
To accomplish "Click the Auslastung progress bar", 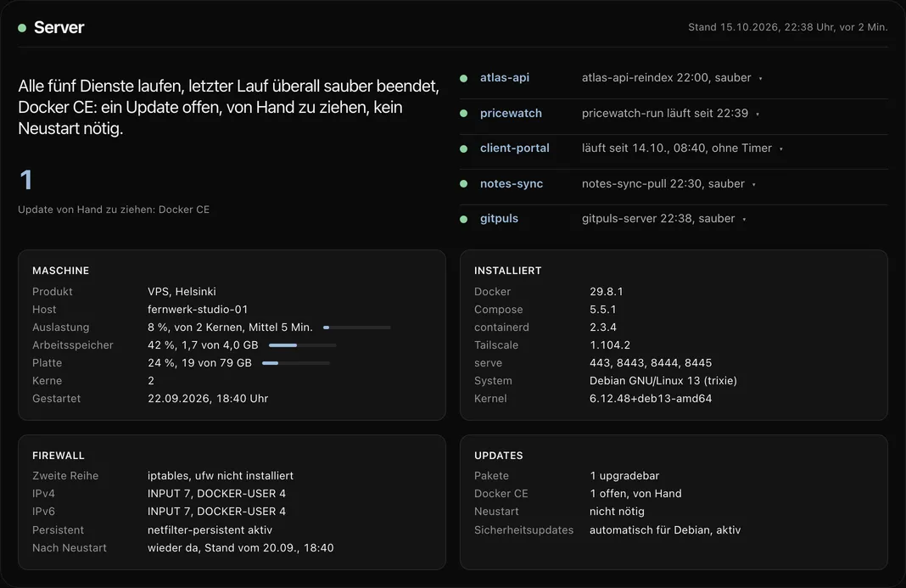I will pyautogui.click(x=357, y=328).
